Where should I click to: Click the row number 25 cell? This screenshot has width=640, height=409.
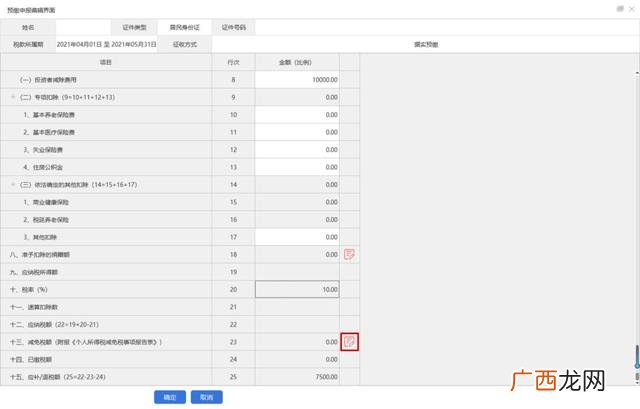click(x=233, y=377)
